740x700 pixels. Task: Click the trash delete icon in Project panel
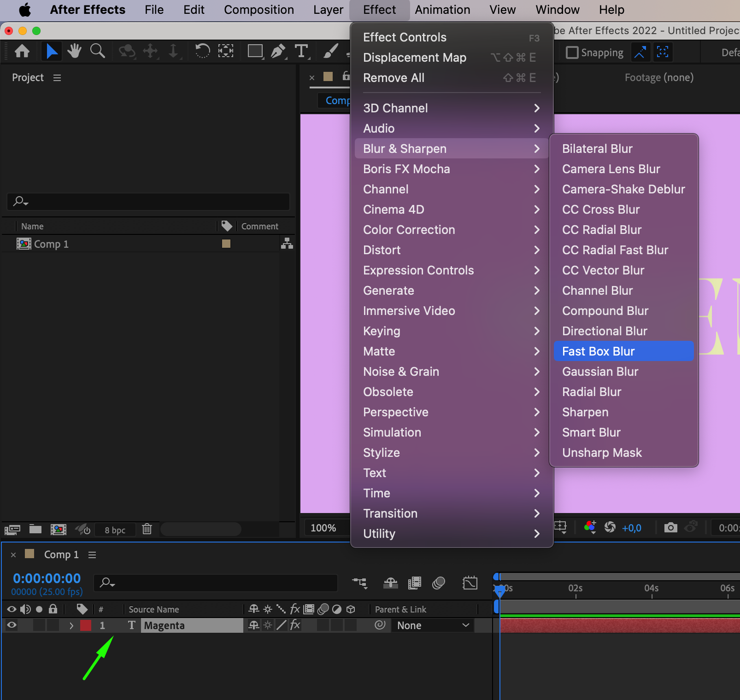(147, 529)
